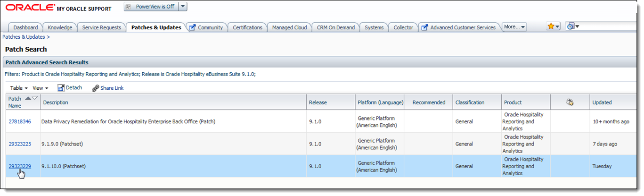Sort Patch Name ascending arrow
The image size is (644, 196).
(x=28, y=98)
